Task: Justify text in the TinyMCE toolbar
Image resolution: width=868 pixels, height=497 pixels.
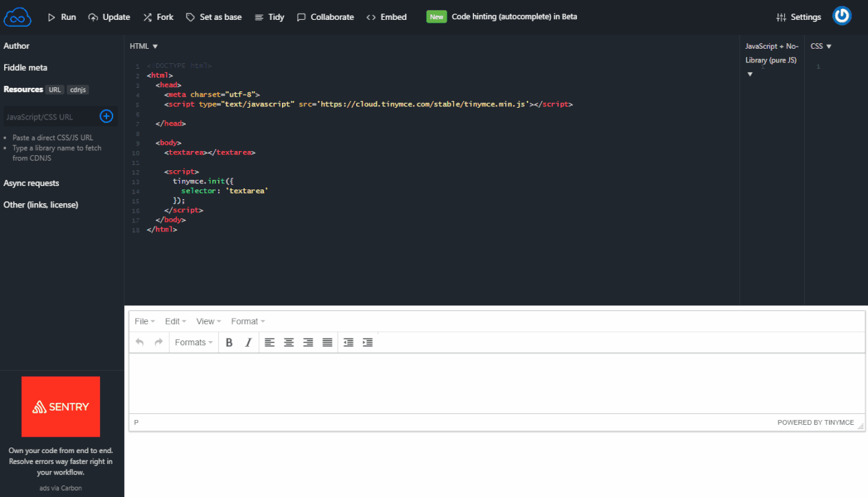Action: [x=327, y=342]
